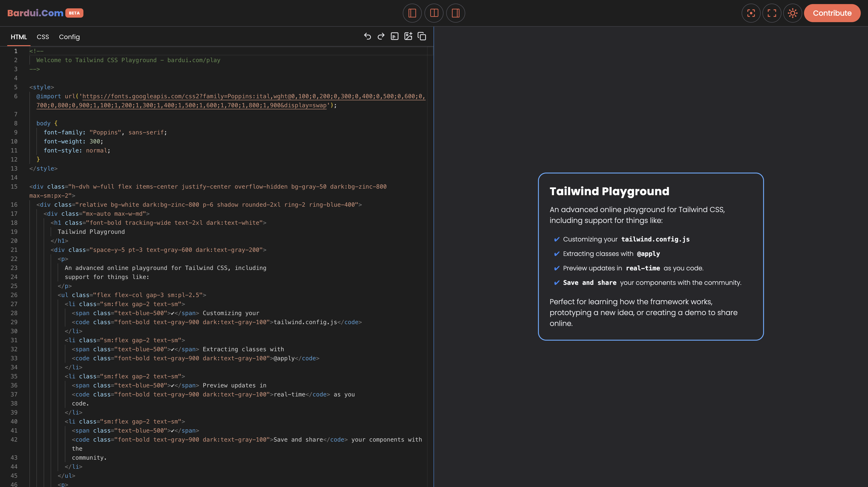Enter fullscreen with expand icon
Image resolution: width=868 pixels, height=487 pixels.
tap(772, 13)
